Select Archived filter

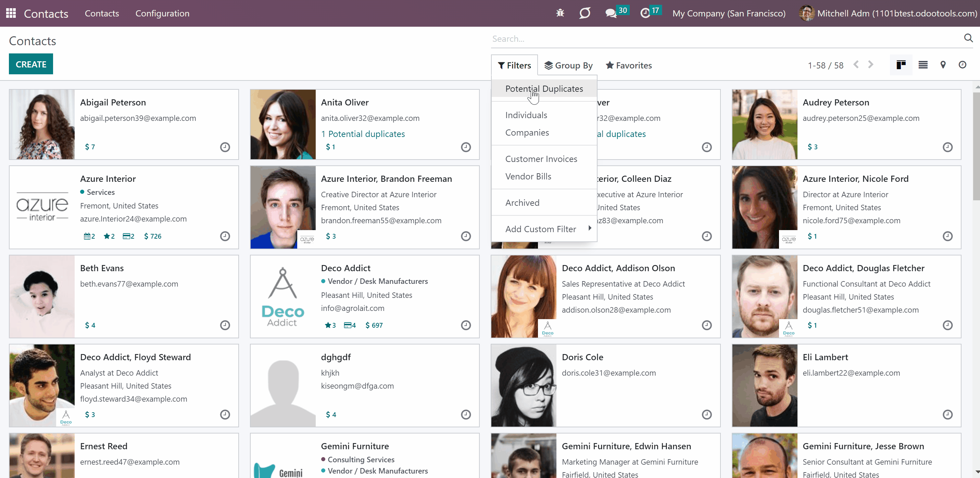pos(544,202)
